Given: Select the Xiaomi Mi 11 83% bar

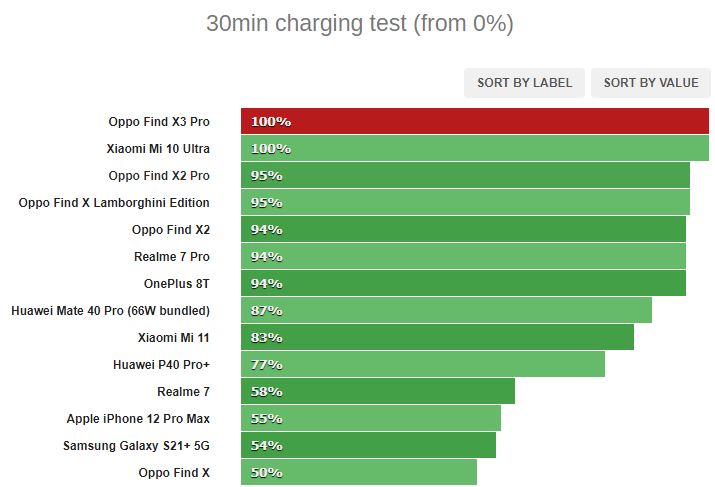Looking at the screenshot, I should [437, 337].
